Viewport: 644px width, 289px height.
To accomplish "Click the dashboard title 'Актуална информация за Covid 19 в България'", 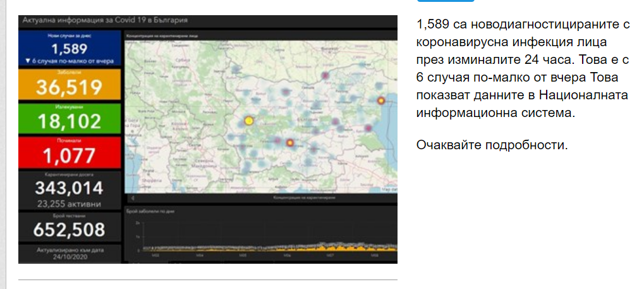I will coord(105,20).
